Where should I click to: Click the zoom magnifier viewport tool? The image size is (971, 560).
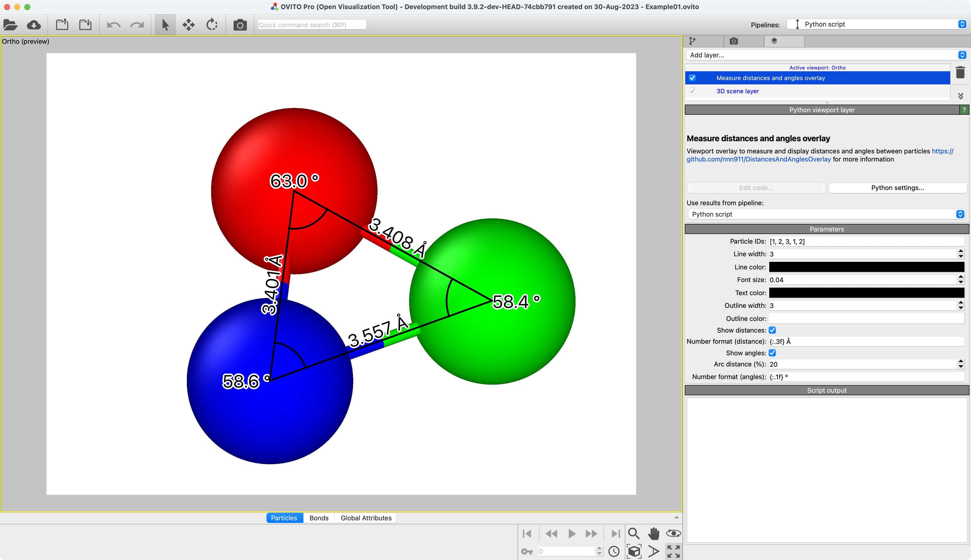tap(633, 533)
